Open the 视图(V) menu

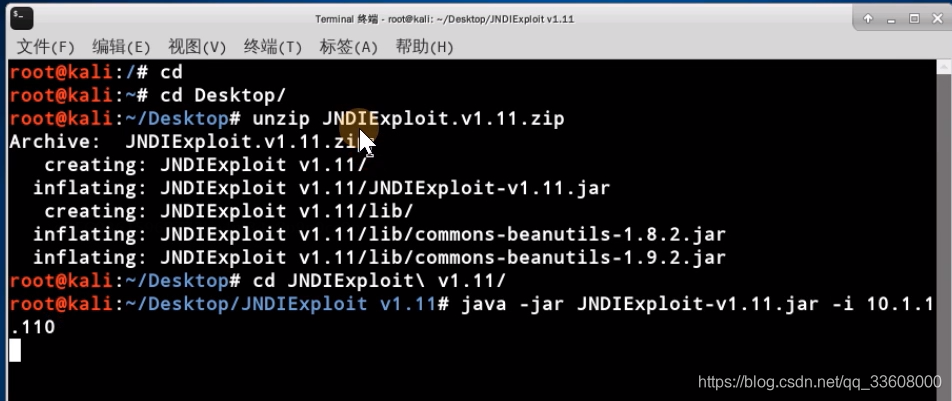(x=197, y=47)
